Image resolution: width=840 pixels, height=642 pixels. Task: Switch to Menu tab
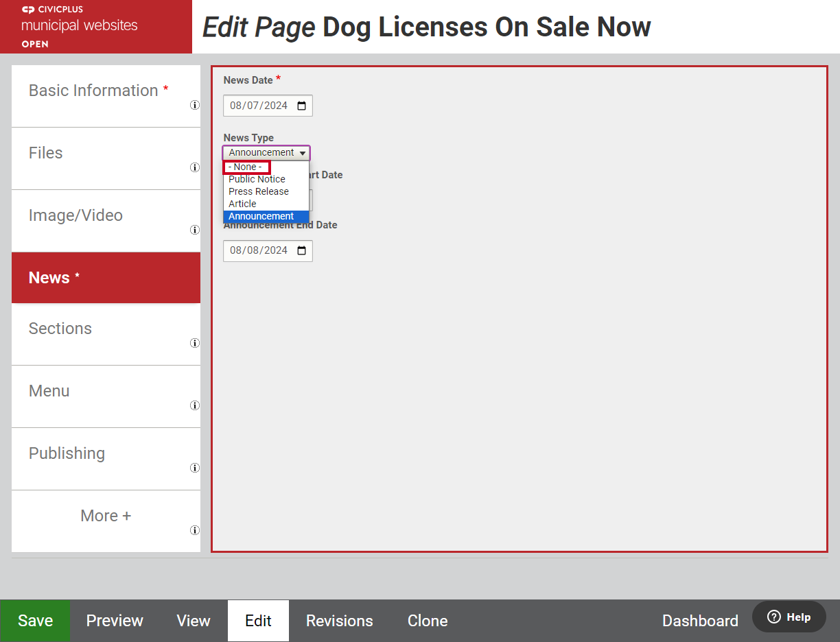pyautogui.click(x=106, y=396)
